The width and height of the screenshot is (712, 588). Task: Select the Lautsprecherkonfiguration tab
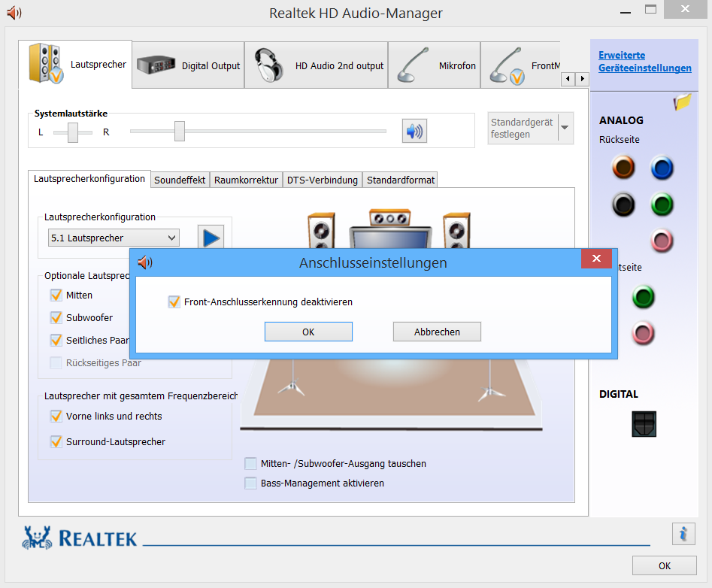[89, 179]
